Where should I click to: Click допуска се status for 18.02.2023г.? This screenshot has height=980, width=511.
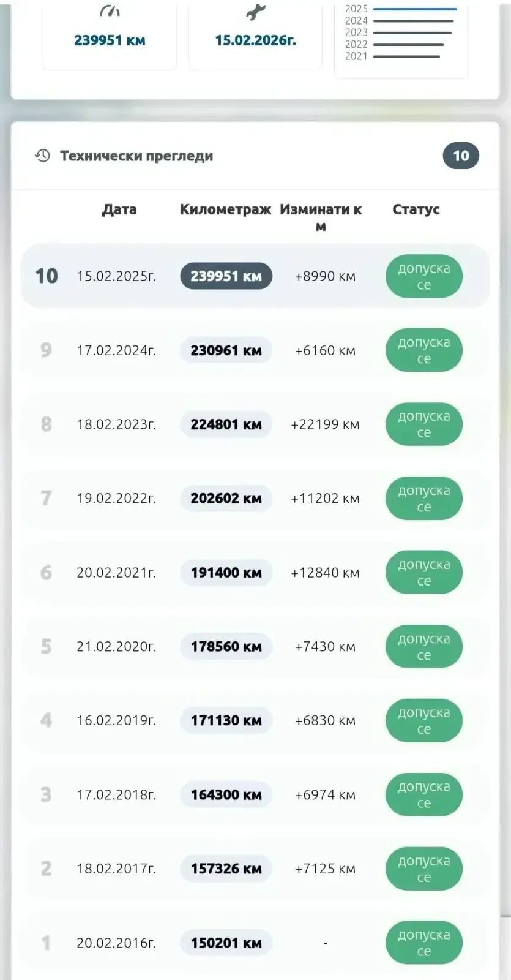pos(423,424)
